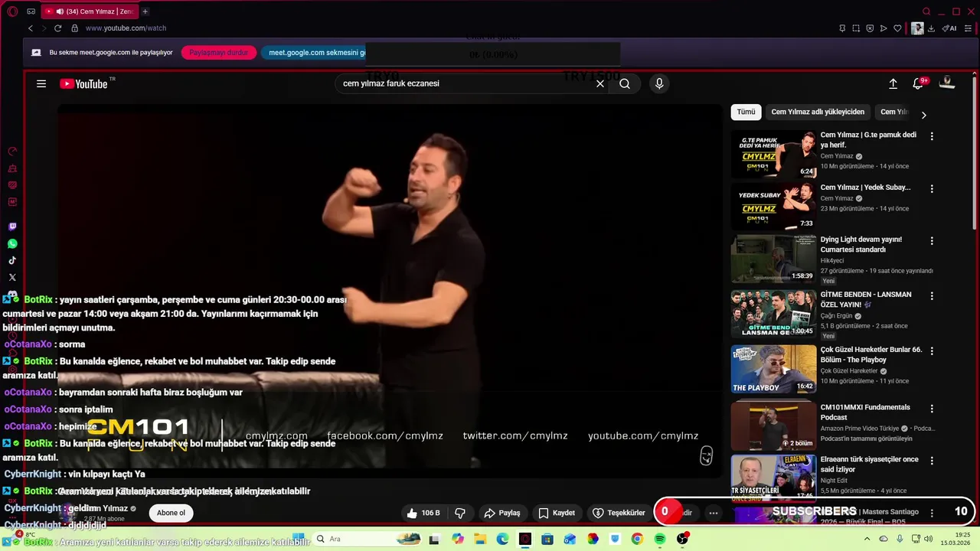Open Opera easy setup menu icon
The width and height of the screenshot is (980, 551).
point(968,28)
